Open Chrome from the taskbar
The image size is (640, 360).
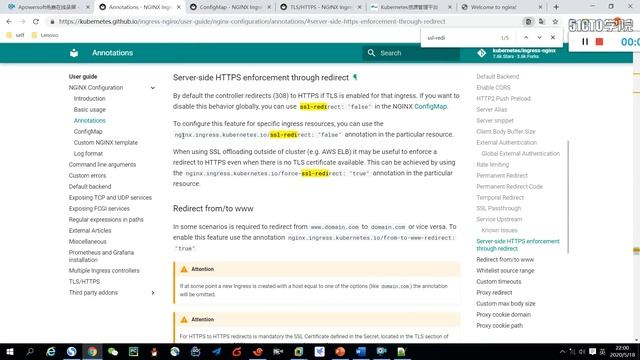92,351
